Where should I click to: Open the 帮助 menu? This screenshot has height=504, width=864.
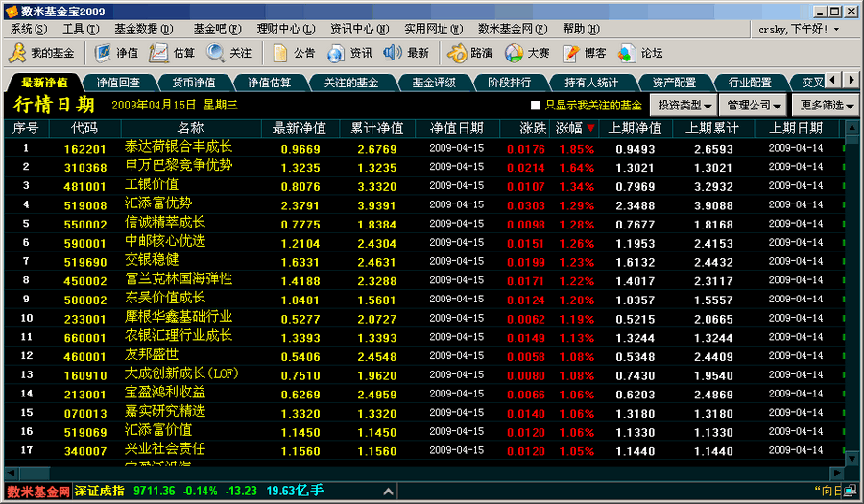(581, 29)
